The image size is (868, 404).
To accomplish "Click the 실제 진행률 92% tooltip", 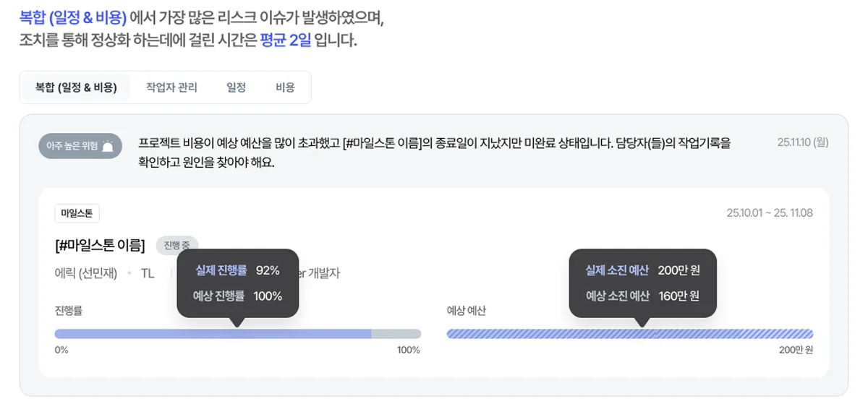I will (237, 270).
